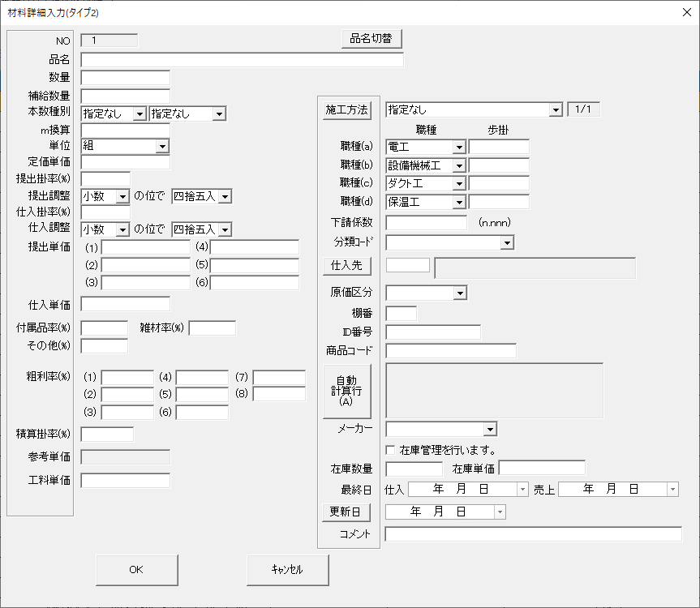Expand the メーカー dropdown
Image resolution: width=700 pixels, height=608 pixels.
(x=490, y=430)
